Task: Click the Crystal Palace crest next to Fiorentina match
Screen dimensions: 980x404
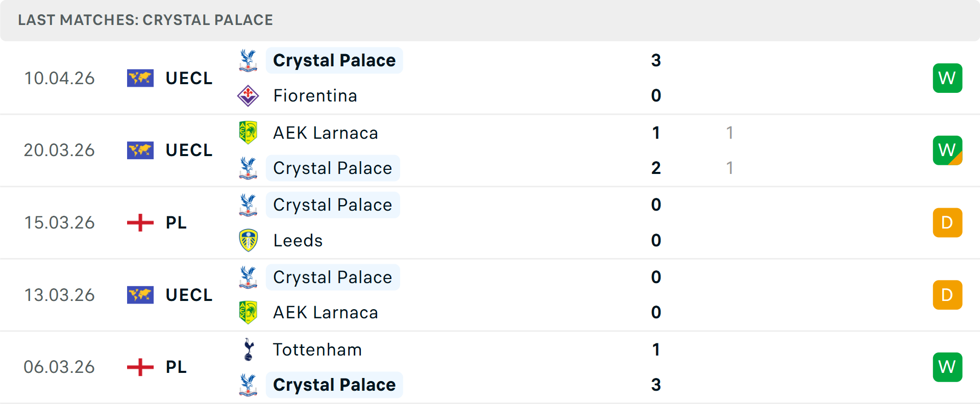Action: 248,60
